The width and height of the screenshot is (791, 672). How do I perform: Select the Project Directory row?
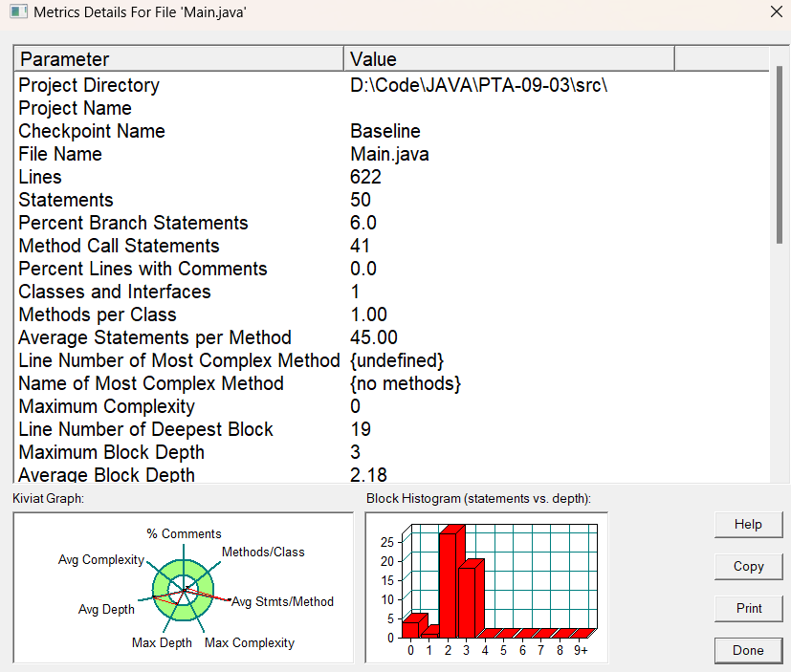coord(391,85)
